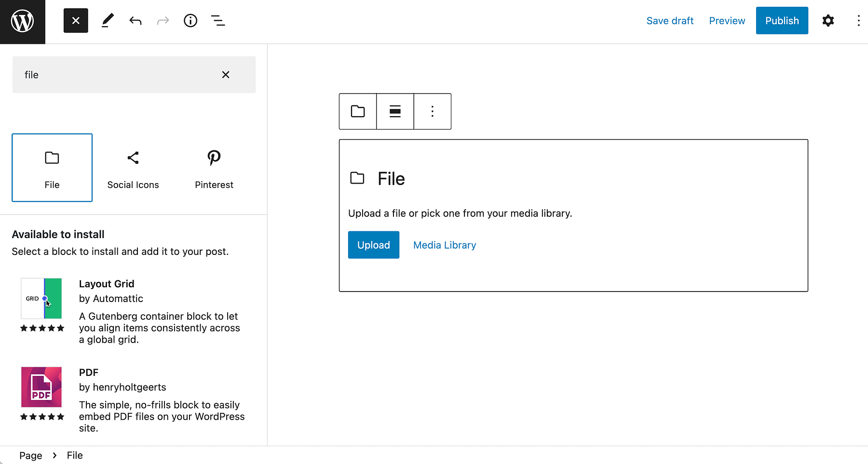Image resolution: width=868 pixels, height=464 pixels.
Task: Undo the last change
Action: click(135, 20)
